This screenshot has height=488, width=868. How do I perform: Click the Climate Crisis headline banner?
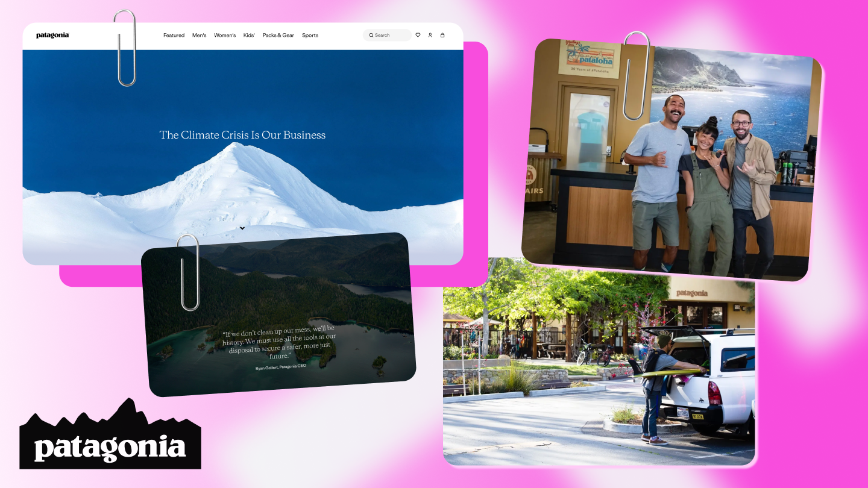pos(242,135)
